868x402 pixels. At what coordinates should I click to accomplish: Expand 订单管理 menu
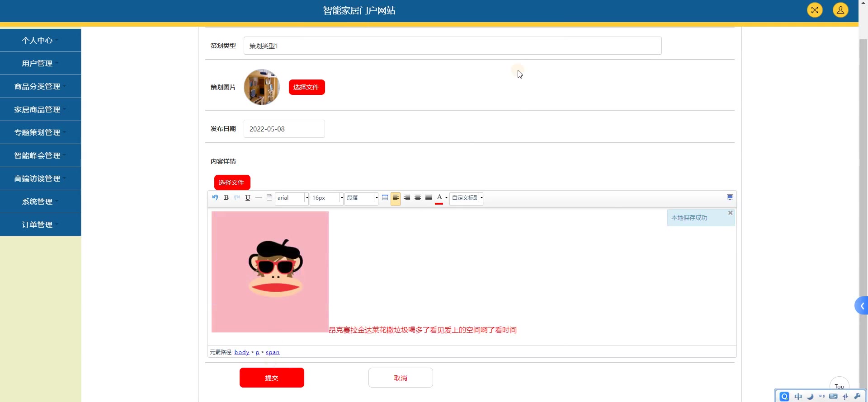coord(41,224)
